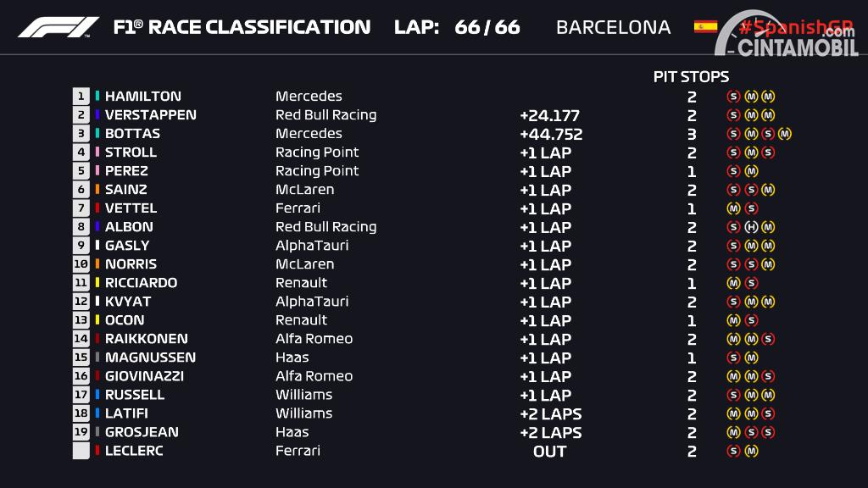
Task: Click the fourth tyre icon in Bottas's row
Action: (x=784, y=134)
